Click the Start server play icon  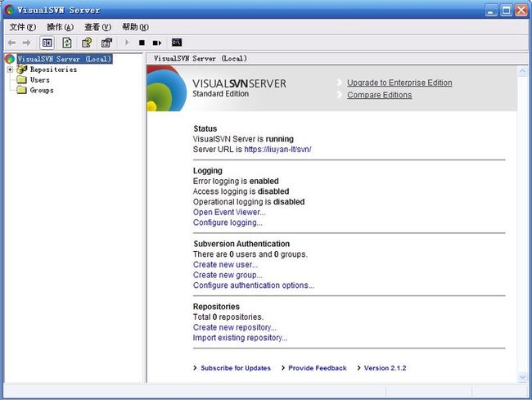coord(127,43)
